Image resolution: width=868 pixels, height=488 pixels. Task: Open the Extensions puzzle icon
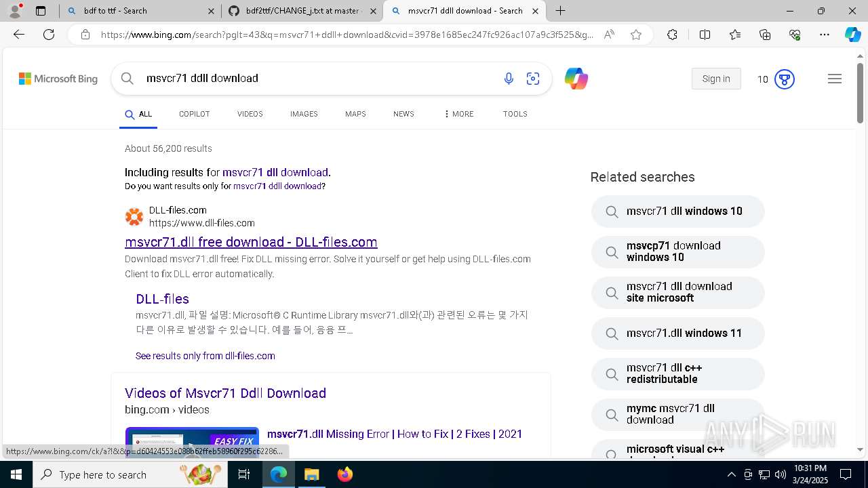(x=672, y=35)
